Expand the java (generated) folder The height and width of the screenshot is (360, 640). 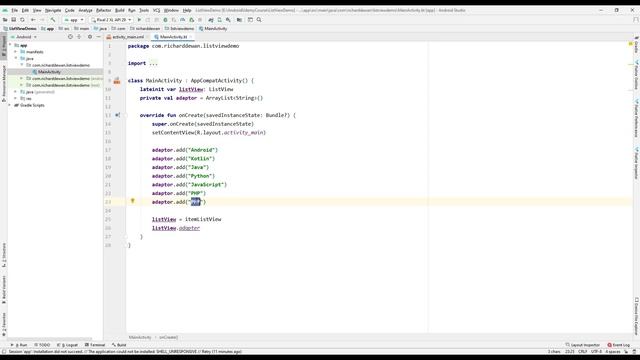coord(16,92)
